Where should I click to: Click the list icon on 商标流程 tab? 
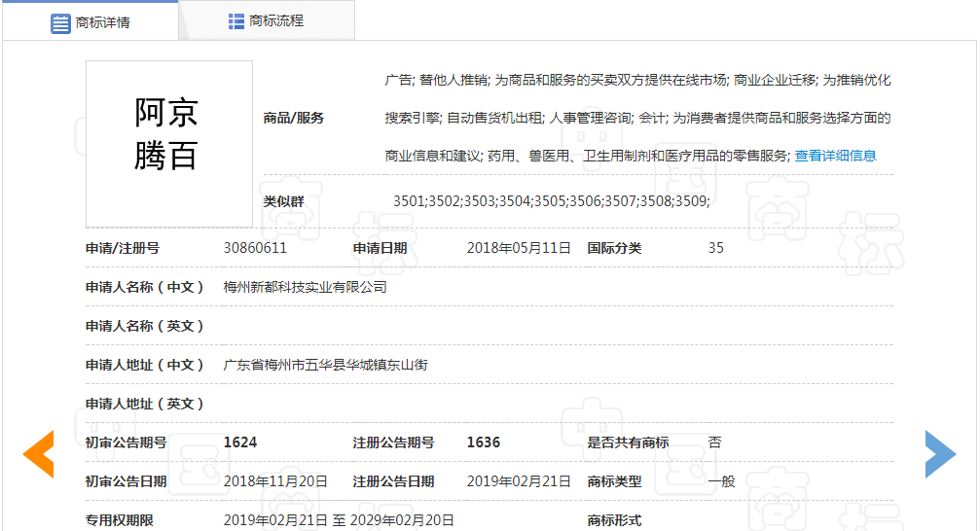coord(236,21)
